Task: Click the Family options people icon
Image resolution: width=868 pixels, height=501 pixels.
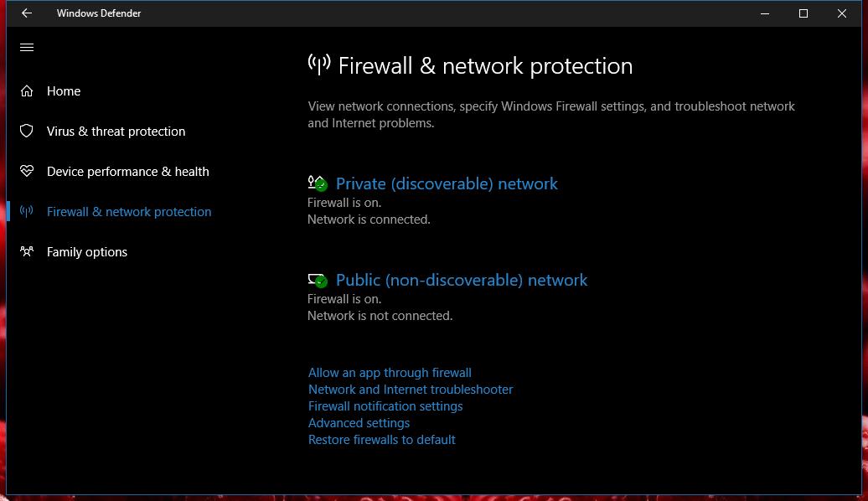Action: coord(27,252)
